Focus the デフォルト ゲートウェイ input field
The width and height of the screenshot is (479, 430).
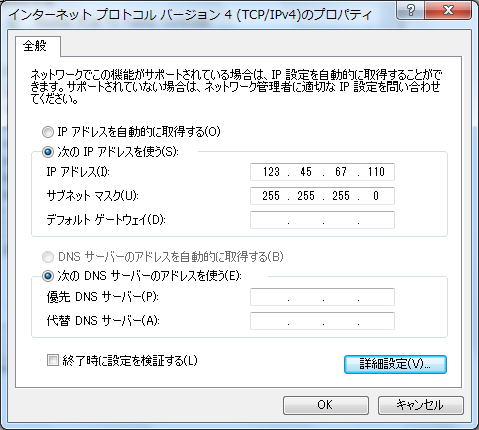[322, 220]
